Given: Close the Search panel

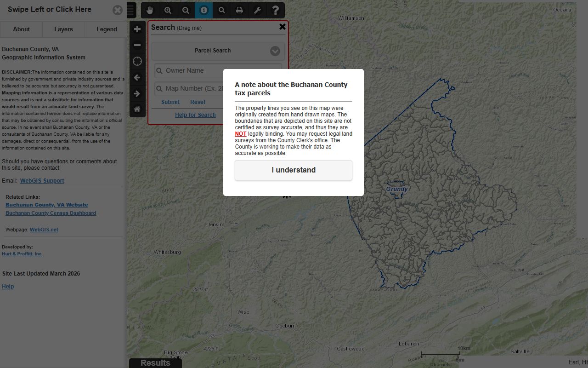Looking at the screenshot, I should 283,27.
